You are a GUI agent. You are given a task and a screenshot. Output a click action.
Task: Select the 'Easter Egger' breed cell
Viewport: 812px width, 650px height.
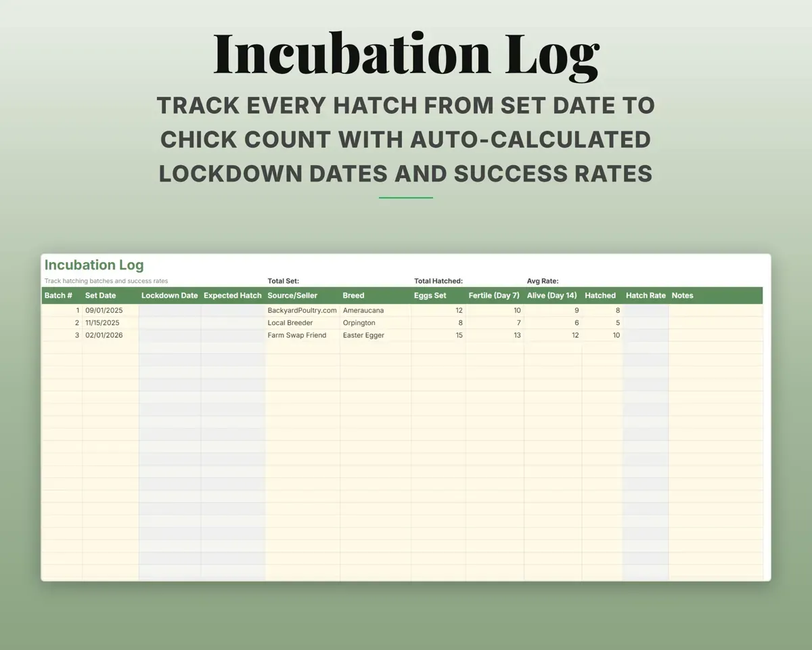pyautogui.click(x=376, y=335)
